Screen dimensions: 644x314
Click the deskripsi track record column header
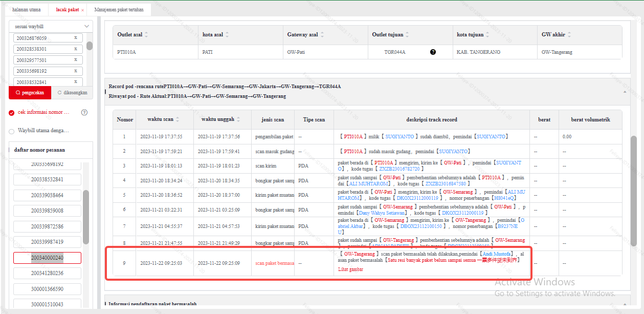(x=432, y=120)
